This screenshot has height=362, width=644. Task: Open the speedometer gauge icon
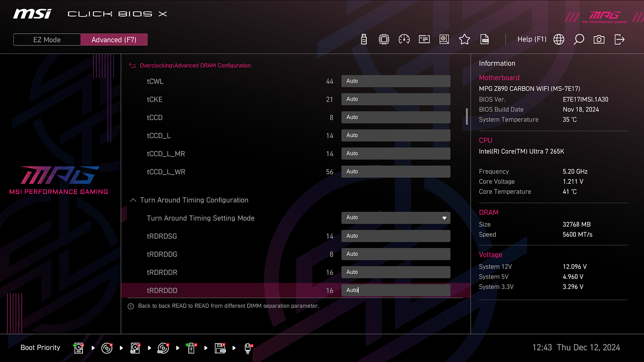coord(404,39)
